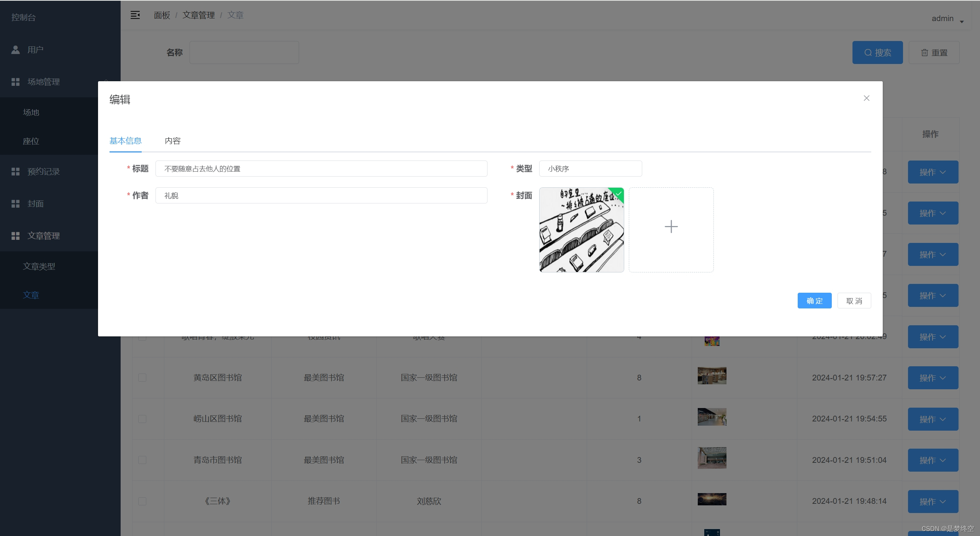
Task: Tick the checkbox for 黄岛区图书馆 row
Action: 142,377
